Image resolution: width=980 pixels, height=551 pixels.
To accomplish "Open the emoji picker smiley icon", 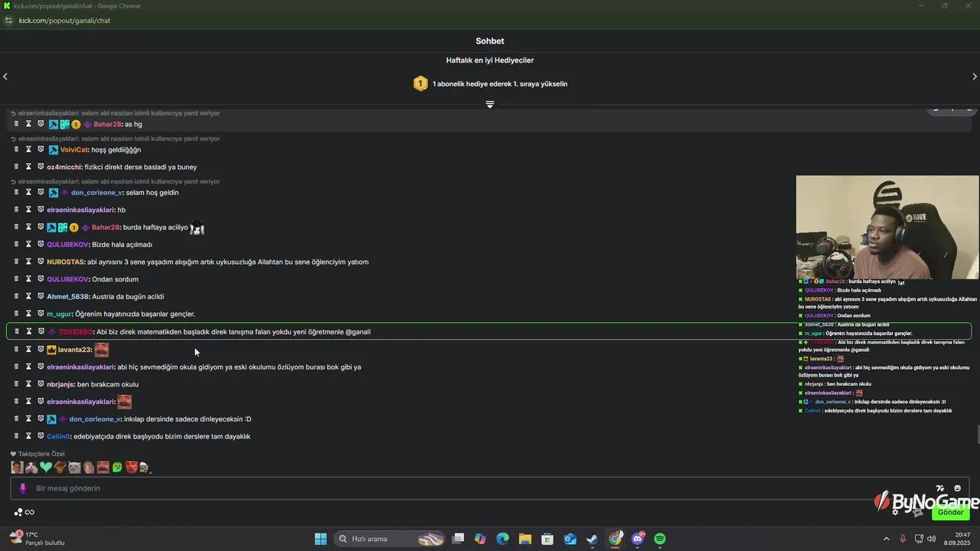I will (x=957, y=488).
